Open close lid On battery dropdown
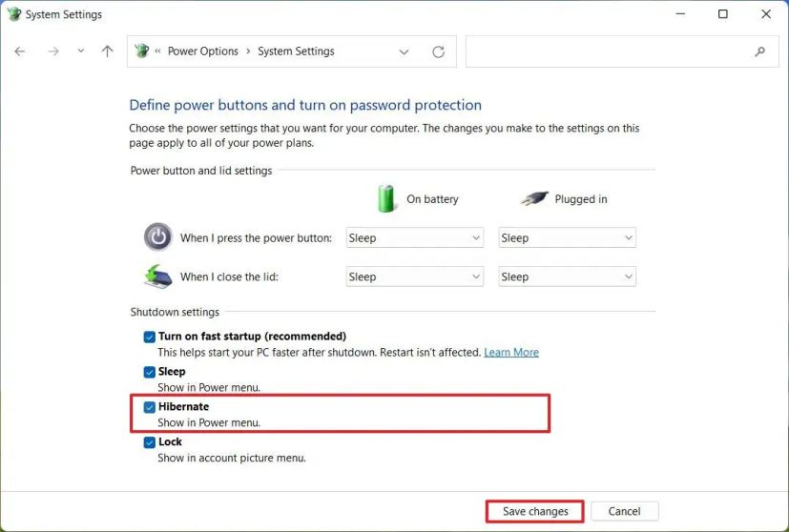The height and width of the screenshot is (532, 789). click(x=415, y=276)
